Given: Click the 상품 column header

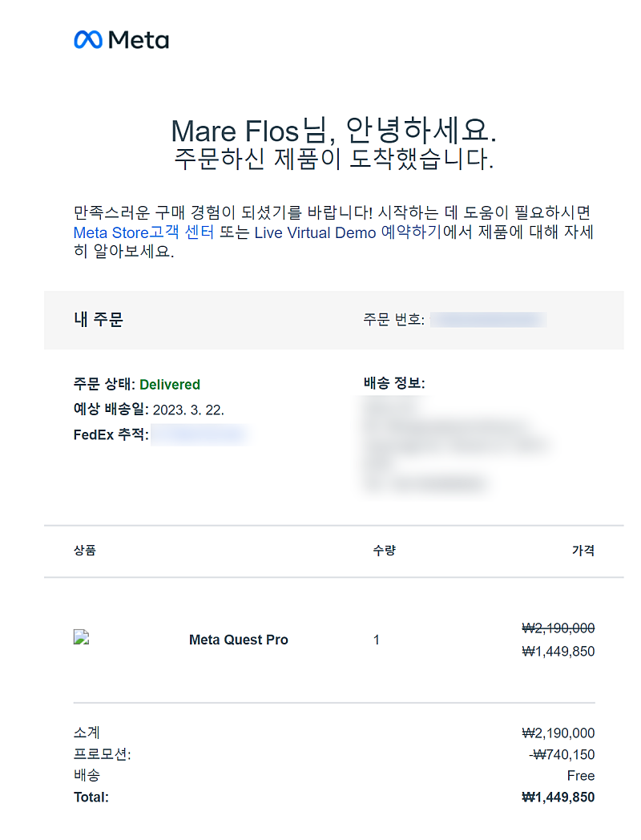Looking at the screenshot, I should click(84, 551).
